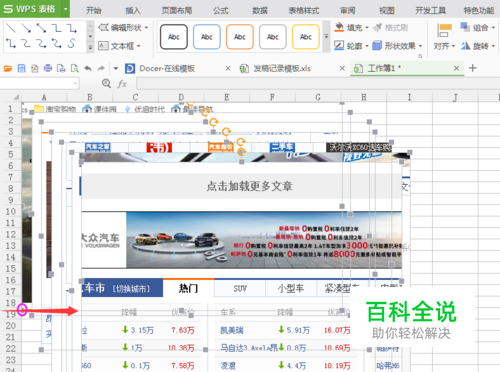Select the plain elbow connector shape
The width and height of the screenshot is (500, 372).
click(57, 28)
